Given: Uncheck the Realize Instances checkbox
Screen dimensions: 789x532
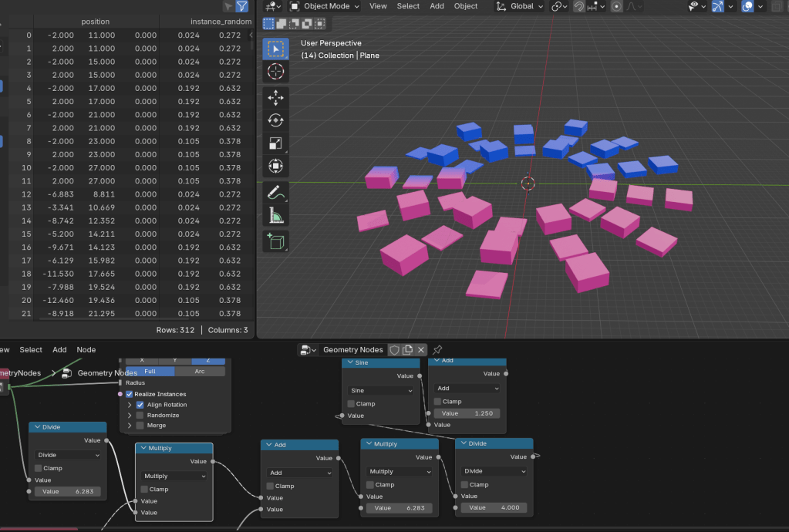Looking at the screenshot, I should pyautogui.click(x=130, y=394).
